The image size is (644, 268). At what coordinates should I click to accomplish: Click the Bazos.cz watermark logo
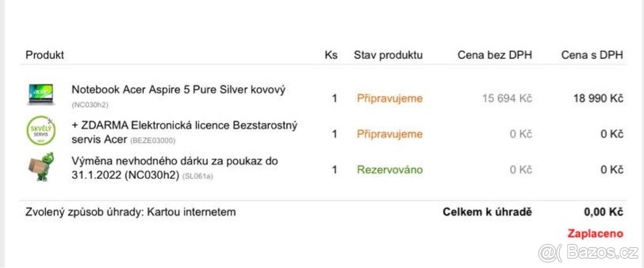pos(589,252)
